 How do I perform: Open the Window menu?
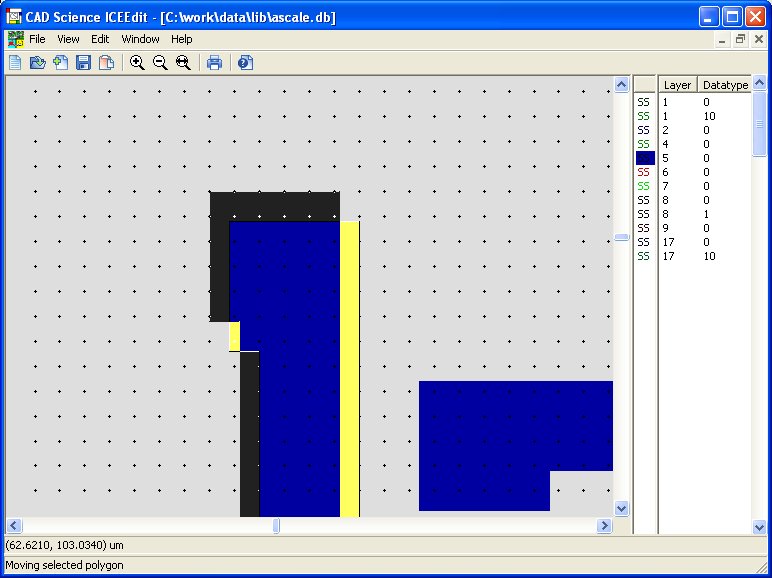pyautogui.click(x=140, y=39)
